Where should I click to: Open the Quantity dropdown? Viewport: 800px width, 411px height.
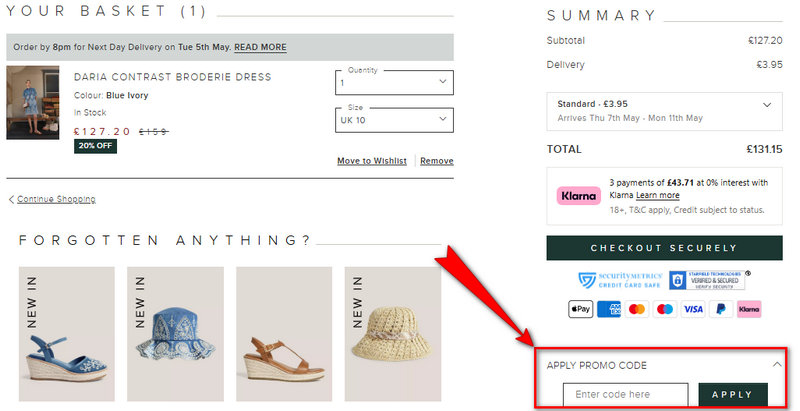pos(394,82)
